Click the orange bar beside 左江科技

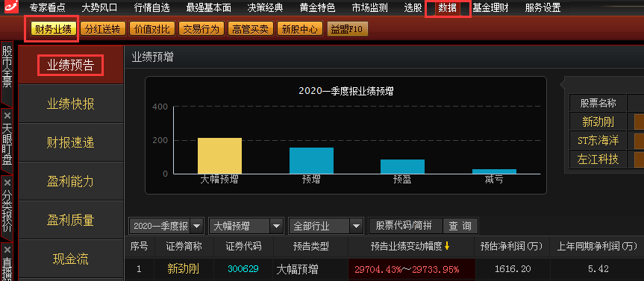[639, 160]
